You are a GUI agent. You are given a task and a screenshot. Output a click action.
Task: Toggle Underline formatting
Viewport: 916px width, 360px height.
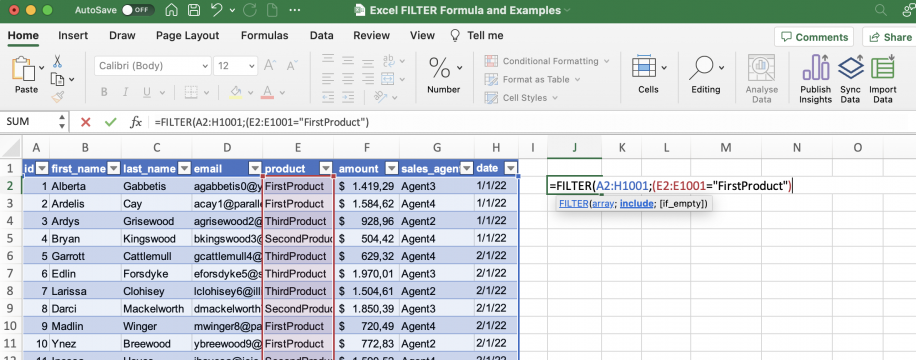(x=147, y=92)
